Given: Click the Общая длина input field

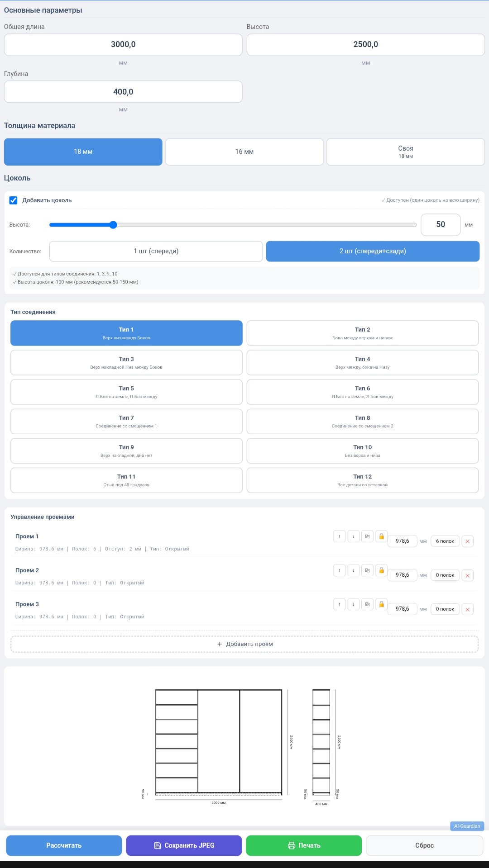Looking at the screenshot, I should (123, 45).
